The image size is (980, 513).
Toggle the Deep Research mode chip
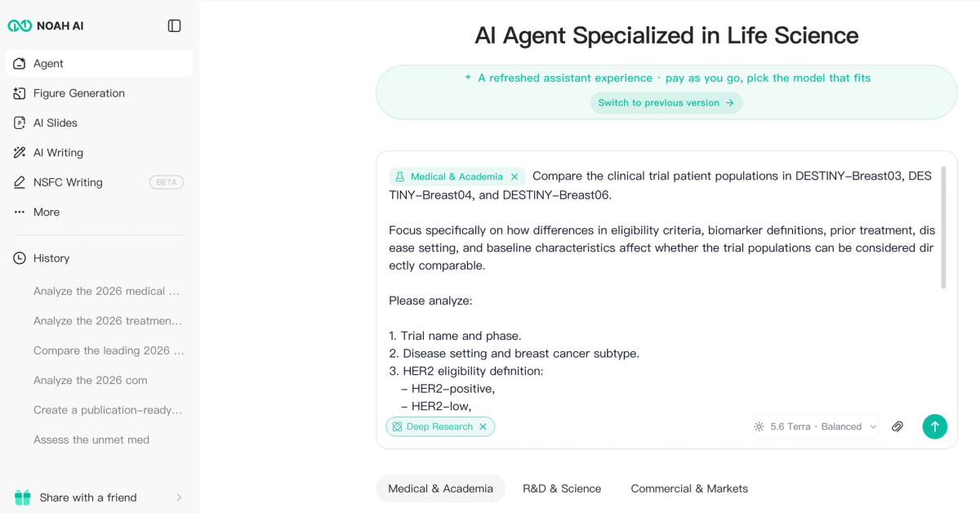440,426
